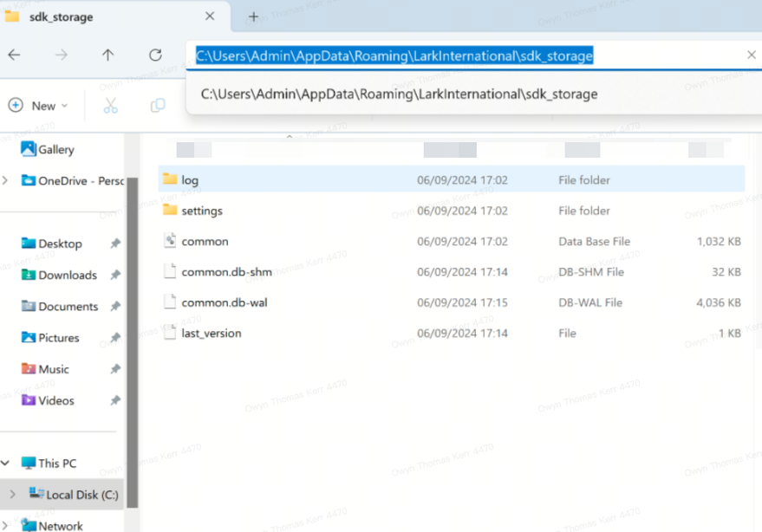
Task: Expand the Network tree entry
Action: (7, 524)
